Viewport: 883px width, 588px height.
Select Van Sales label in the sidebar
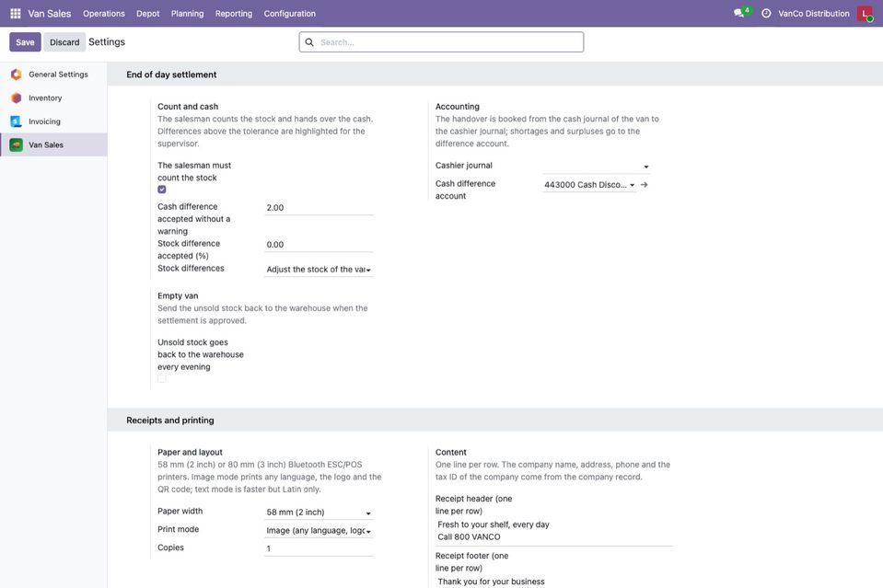[x=46, y=145]
